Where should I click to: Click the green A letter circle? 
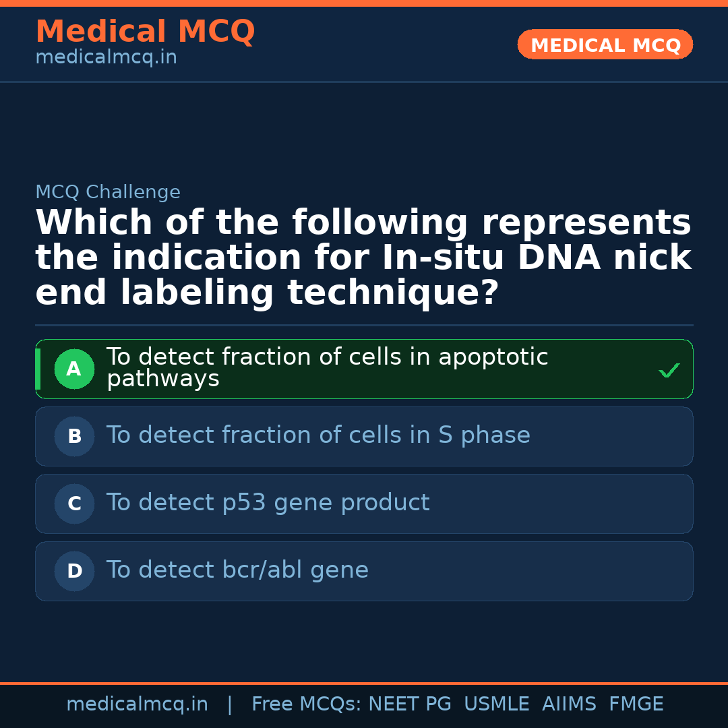pos(74,369)
